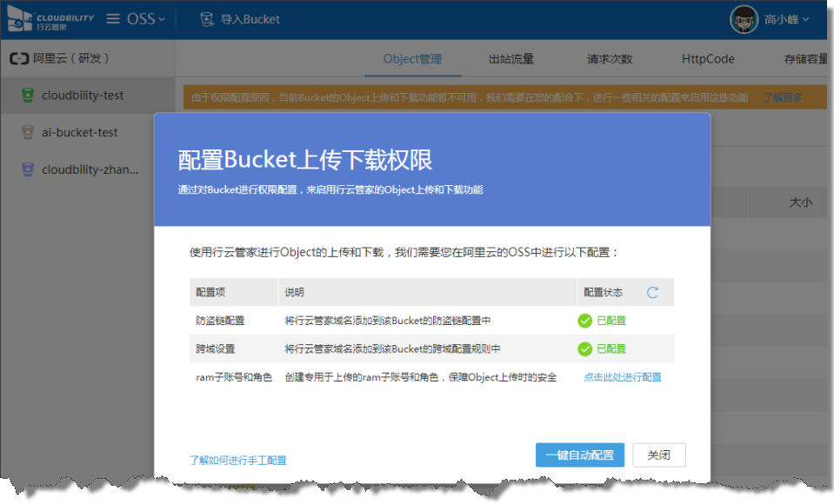Image resolution: width=834 pixels, height=504 pixels.
Task: Click the blue bucket icon for cloudbility-zhan...
Action: click(x=28, y=169)
